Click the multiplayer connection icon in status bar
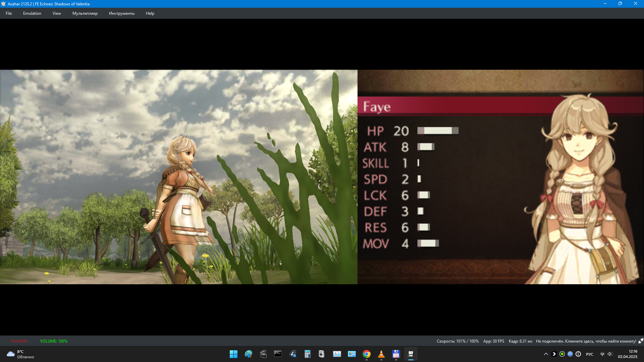Screen dimensions: 644x362 [641, 341]
